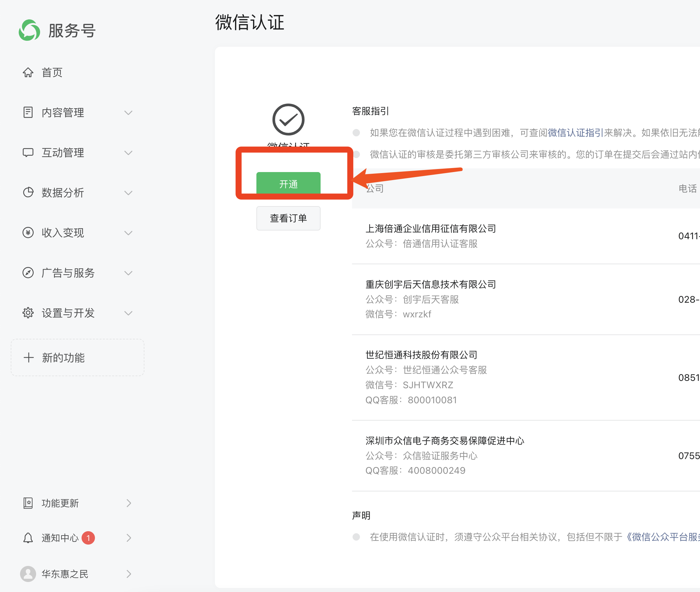
Task: Open the 微信认证指引 link
Action: click(575, 133)
